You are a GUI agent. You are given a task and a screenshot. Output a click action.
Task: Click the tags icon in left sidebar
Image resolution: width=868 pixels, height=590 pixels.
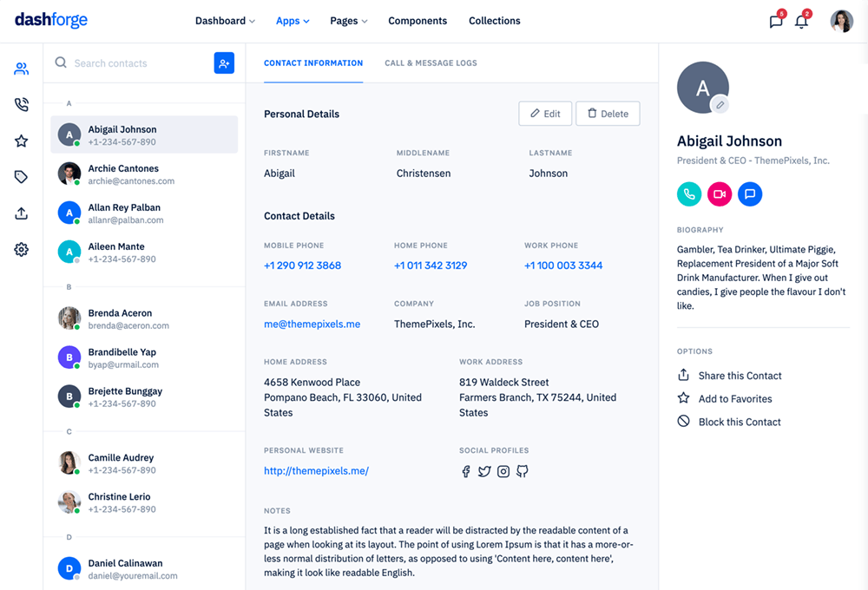pyautogui.click(x=22, y=177)
